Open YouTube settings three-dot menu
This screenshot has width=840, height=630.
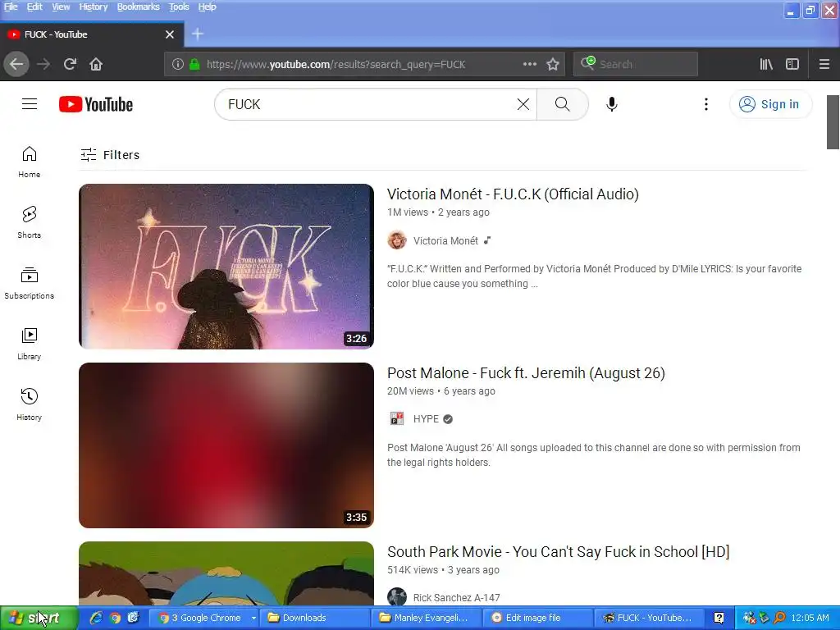706,104
